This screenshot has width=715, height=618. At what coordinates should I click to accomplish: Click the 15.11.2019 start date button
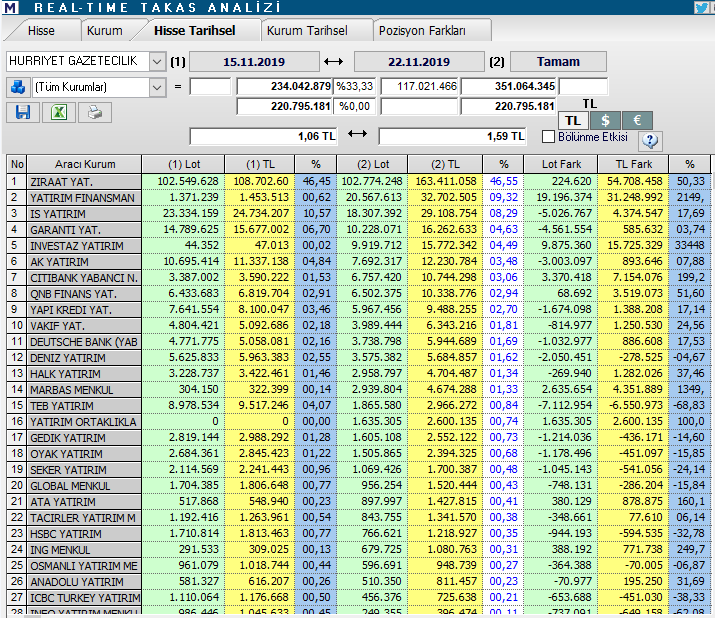(254, 62)
